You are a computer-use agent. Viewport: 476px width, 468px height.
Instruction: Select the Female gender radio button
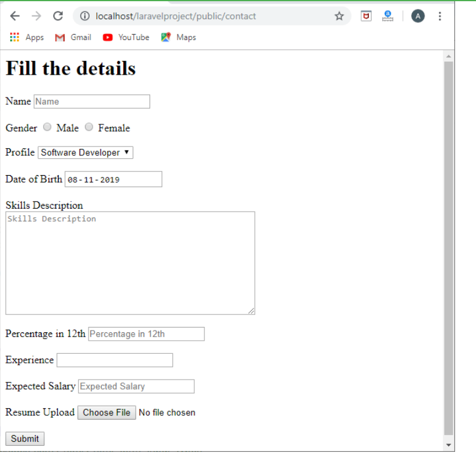click(x=89, y=127)
